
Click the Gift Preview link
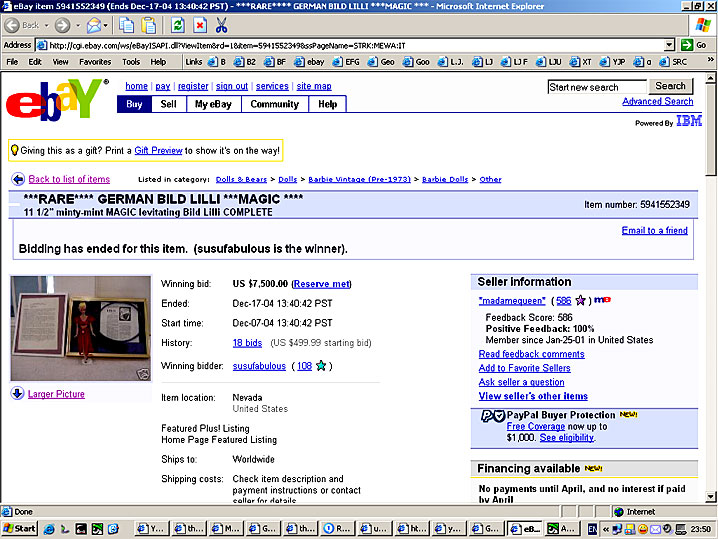(x=158, y=150)
